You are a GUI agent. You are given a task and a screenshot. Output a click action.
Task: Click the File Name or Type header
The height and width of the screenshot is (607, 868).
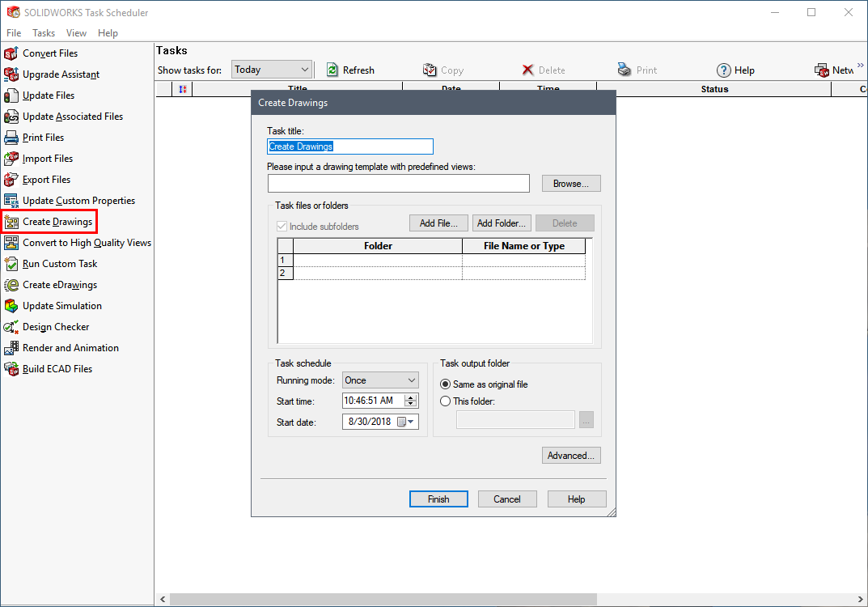(x=523, y=246)
